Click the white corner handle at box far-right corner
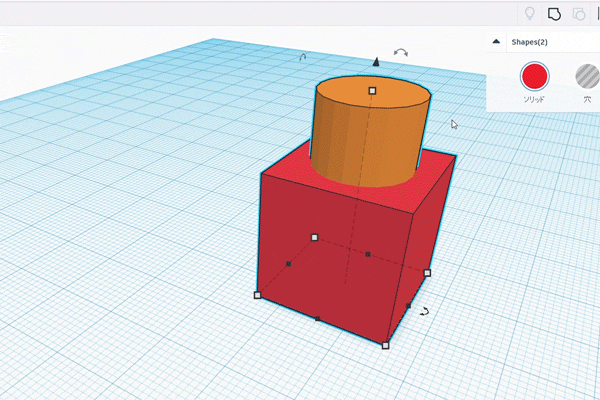Screen dimensions: 600x400 tap(427, 273)
